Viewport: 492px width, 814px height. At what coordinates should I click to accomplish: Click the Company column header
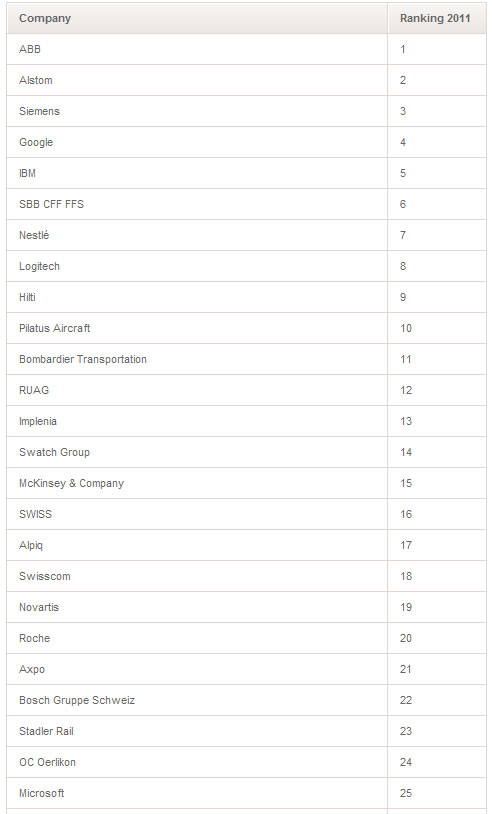click(197, 18)
